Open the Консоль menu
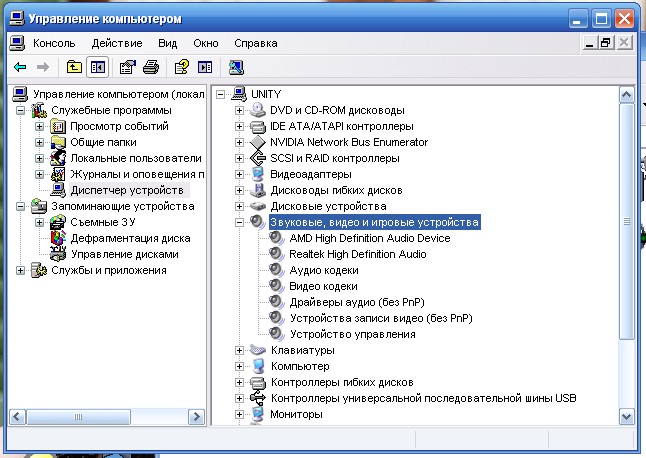The height and width of the screenshot is (458, 646). (x=54, y=43)
